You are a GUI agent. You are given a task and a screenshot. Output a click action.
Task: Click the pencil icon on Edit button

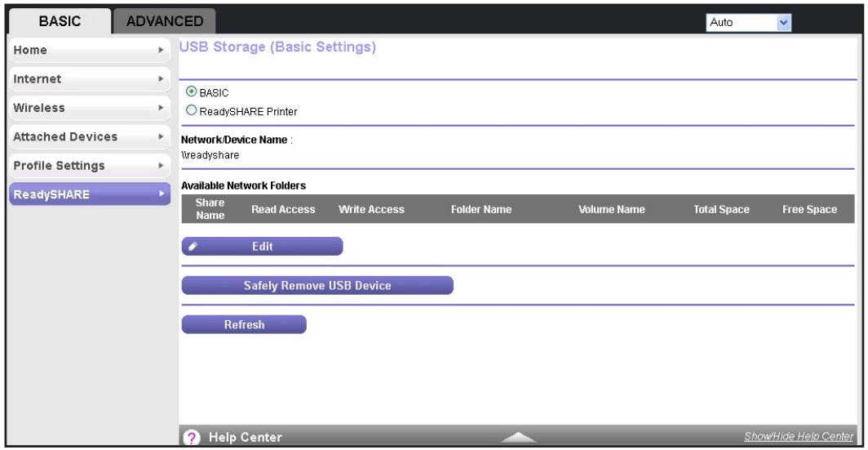tap(192, 247)
